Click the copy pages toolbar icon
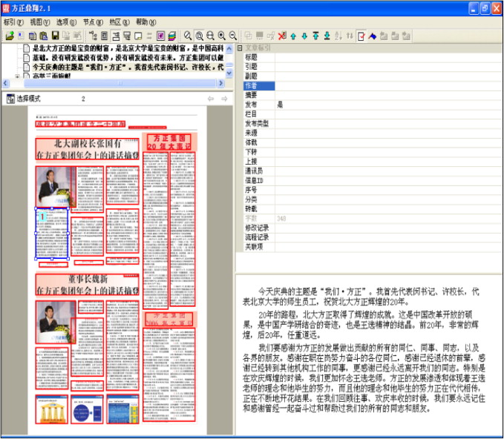This screenshot has height=439, width=504. [x=33, y=36]
